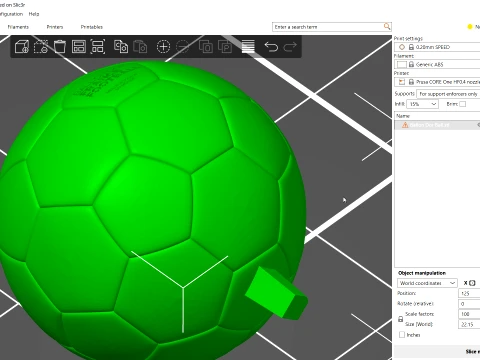Click the 'Name' column header
Image resolution: width=480 pixels, height=360 pixels.
coord(403,116)
